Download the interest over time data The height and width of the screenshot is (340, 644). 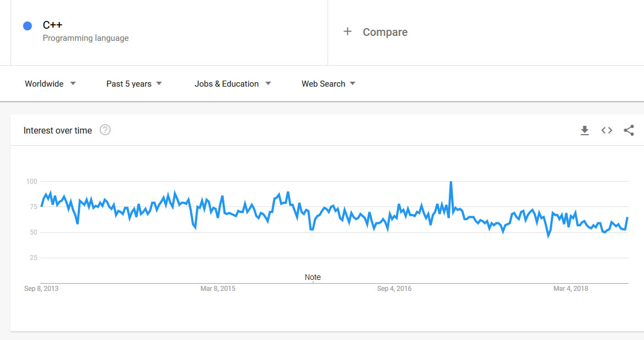[584, 131]
